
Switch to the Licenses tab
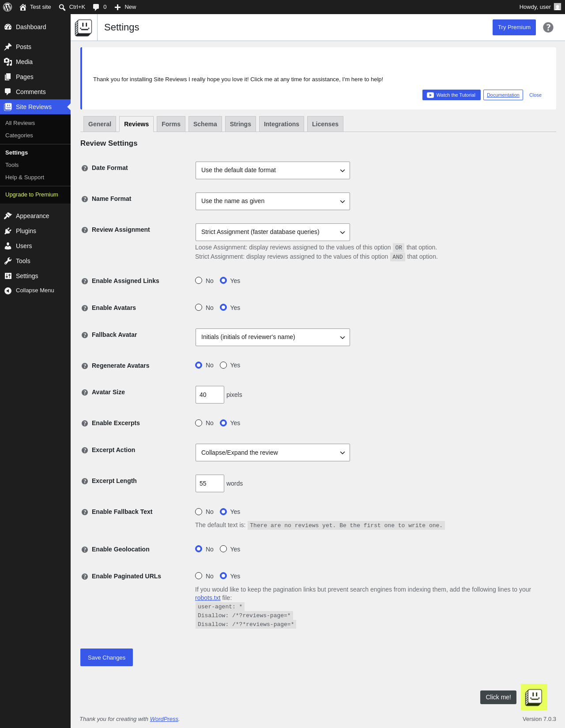pos(325,124)
